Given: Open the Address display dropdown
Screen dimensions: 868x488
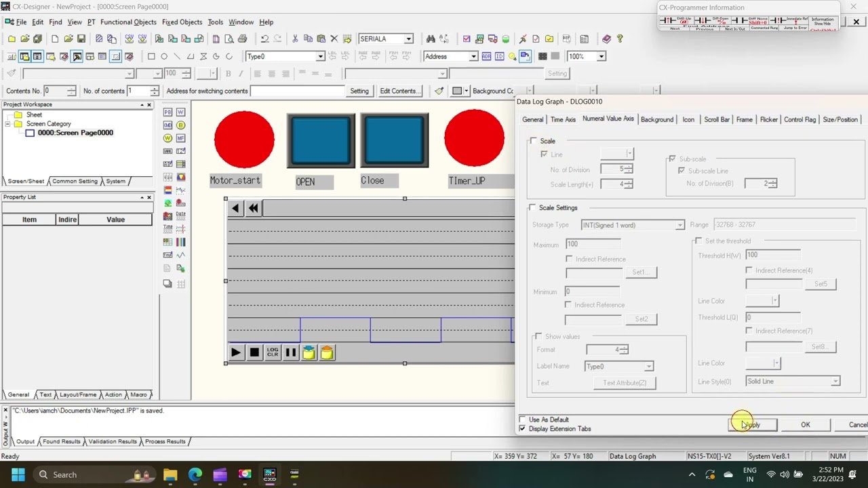Looking at the screenshot, I should point(473,56).
